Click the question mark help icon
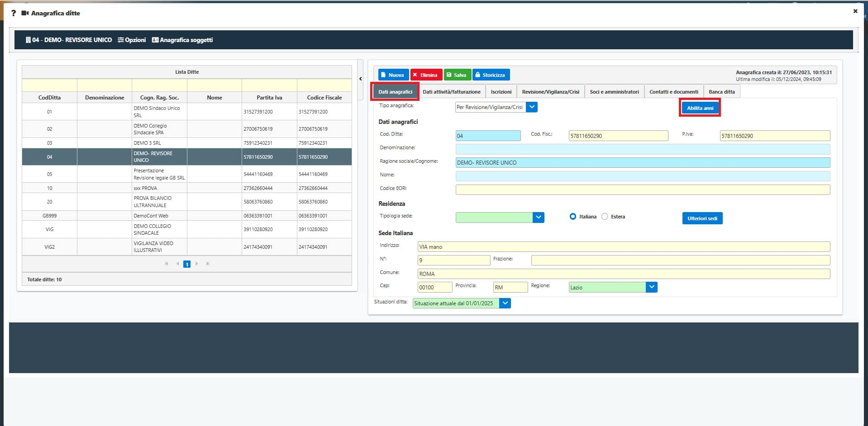Screen dimensions: 868x426 14,13
